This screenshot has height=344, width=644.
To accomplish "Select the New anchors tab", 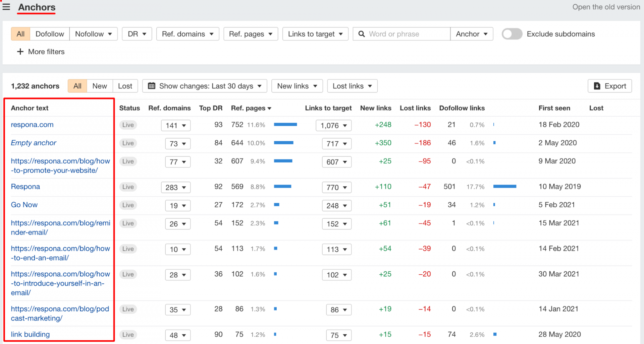I will point(100,86).
